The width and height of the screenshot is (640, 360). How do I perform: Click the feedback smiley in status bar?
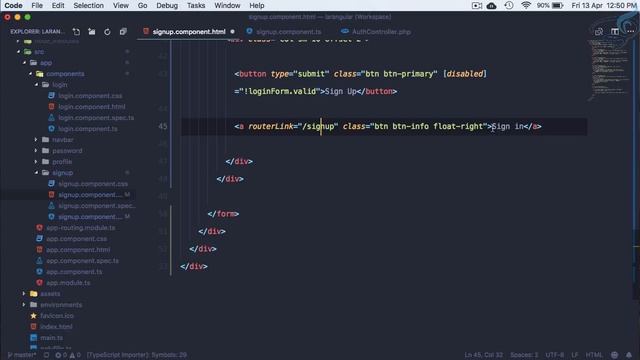coord(614,355)
